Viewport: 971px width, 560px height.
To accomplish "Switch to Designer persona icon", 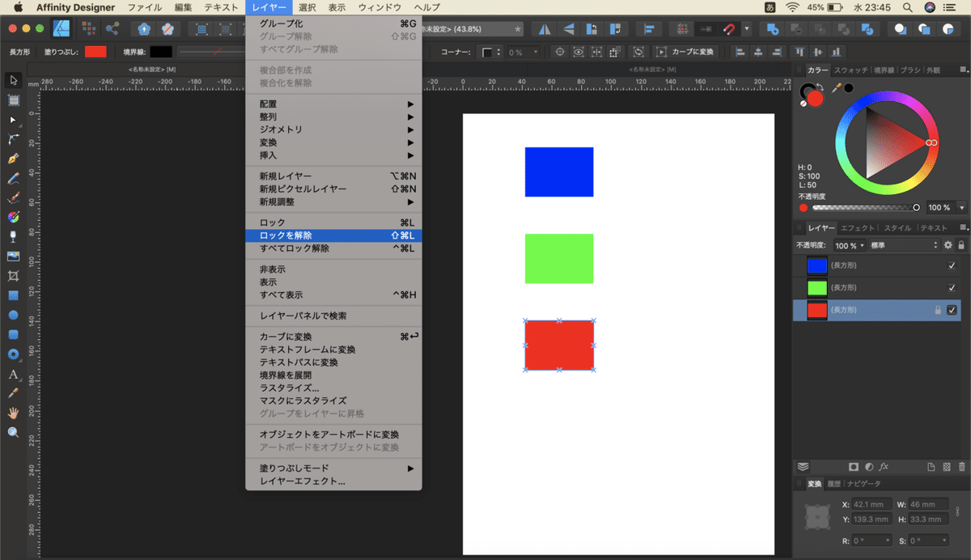I will coord(61,28).
